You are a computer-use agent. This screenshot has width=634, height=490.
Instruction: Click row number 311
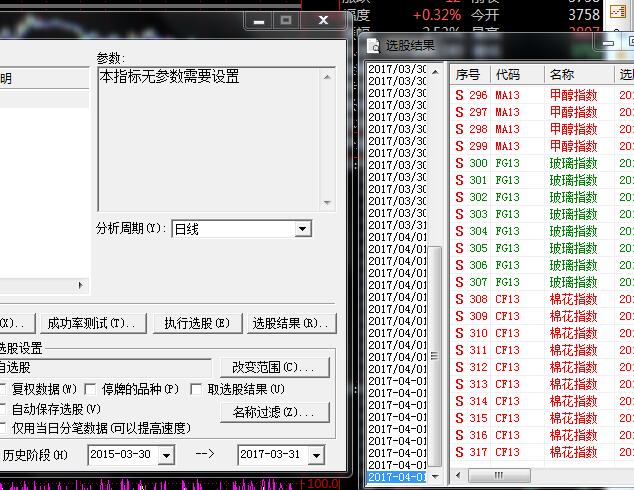478,350
